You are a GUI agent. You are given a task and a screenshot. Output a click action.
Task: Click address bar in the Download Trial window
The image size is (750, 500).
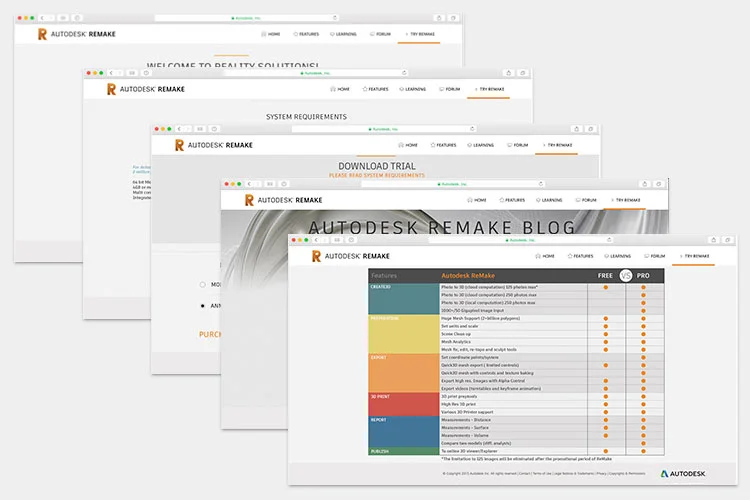[384, 129]
